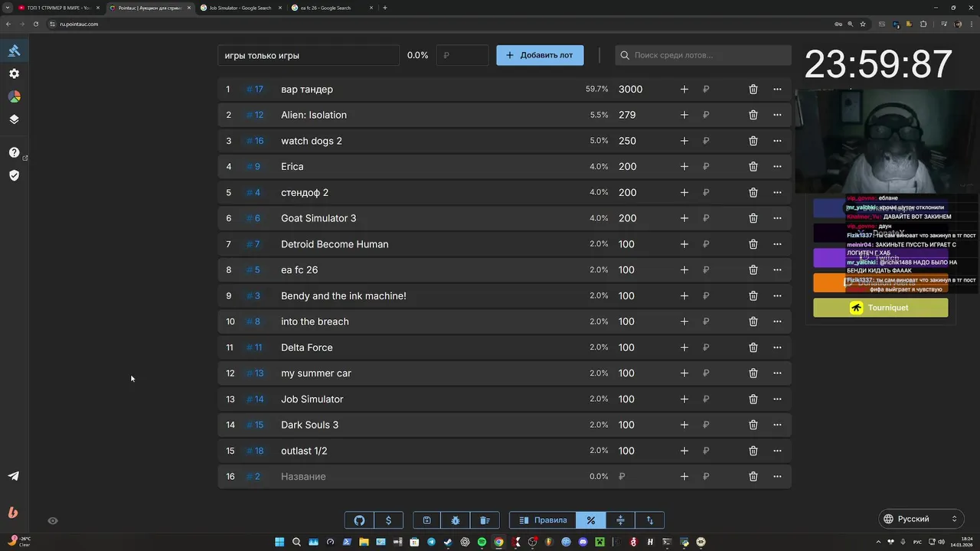This screenshot has height=551, width=980.
Task: Click the auction title field игры только игры
Action: click(309, 55)
